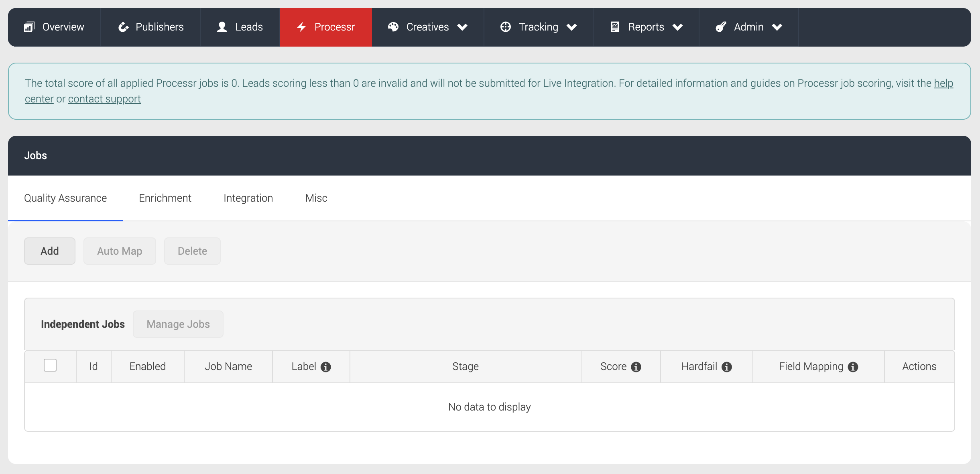This screenshot has height=474, width=980.
Task: Click the Enabled column header
Action: (x=148, y=366)
